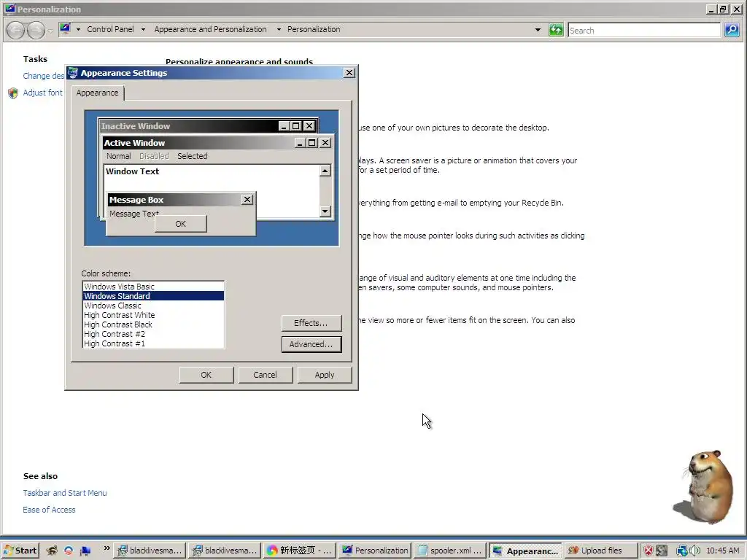The image size is (747, 560).
Task: Switch to second blacklivesma... taskbar window
Action: tap(225, 551)
